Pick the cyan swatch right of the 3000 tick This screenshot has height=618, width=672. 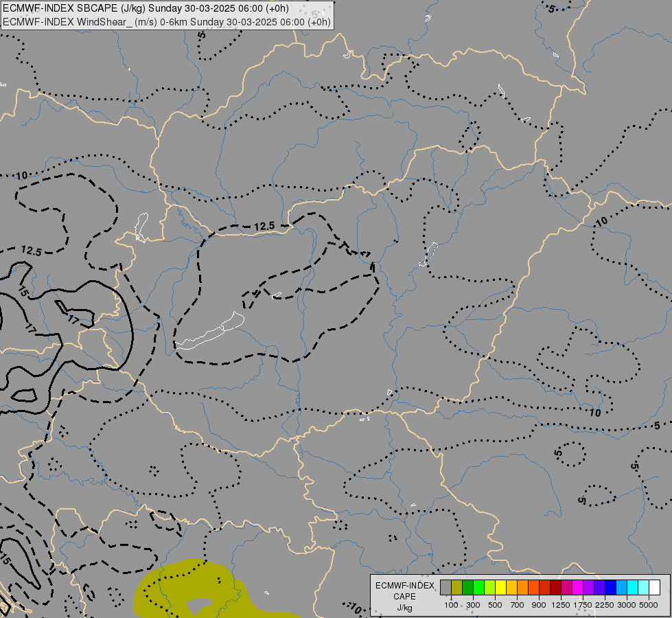click(633, 588)
